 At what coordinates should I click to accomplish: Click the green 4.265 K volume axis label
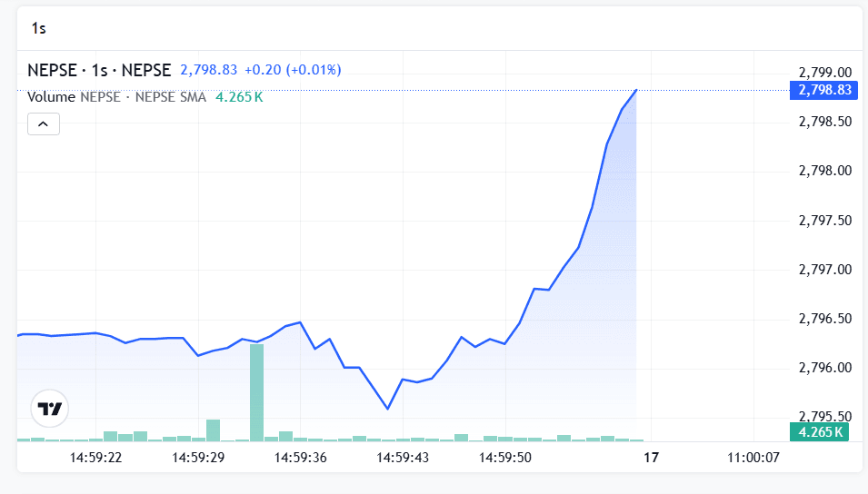tap(819, 432)
